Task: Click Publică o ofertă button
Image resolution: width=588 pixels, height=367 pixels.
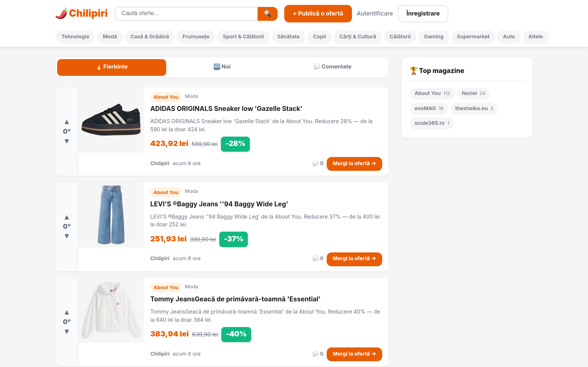Action: 318,14
